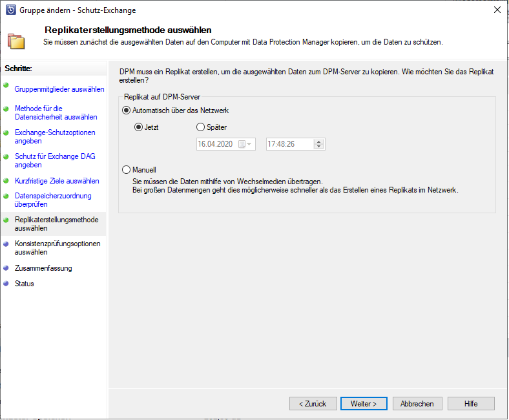Jump to 'Kurzfristige Ziele auswählen' step
This screenshot has height=420, width=509.
coord(57,181)
